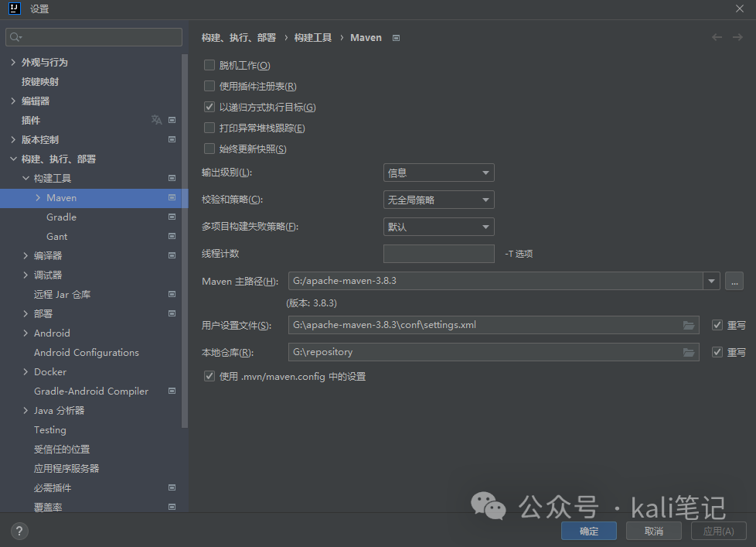Browse folder icon in 本地仓库 field
This screenshot has height=547, width=756.
(x=689, y=352)
